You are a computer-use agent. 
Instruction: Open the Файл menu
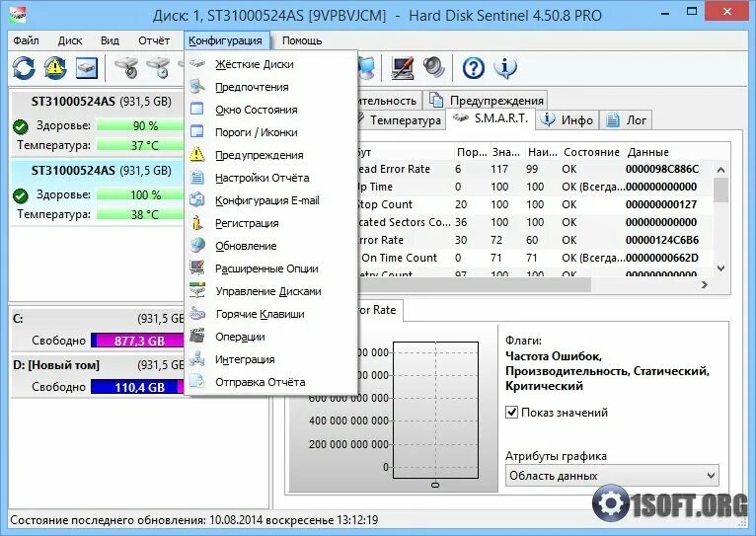(x=26, y=40)
